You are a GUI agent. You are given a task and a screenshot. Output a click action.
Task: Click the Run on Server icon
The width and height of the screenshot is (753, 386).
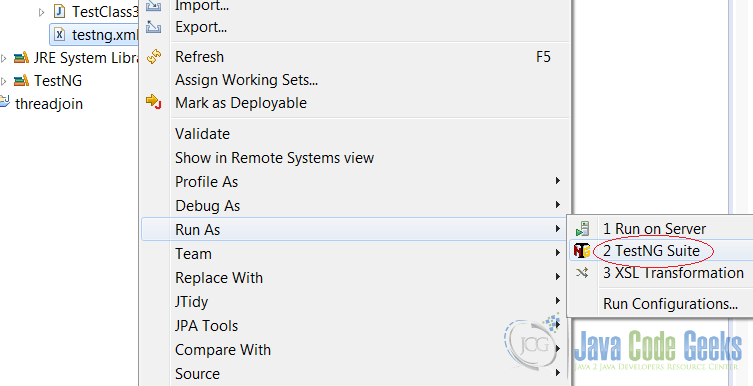582,229
